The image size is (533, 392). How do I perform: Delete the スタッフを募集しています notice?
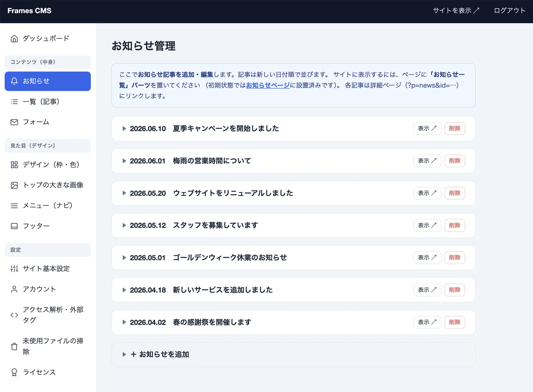coord(455,225)
